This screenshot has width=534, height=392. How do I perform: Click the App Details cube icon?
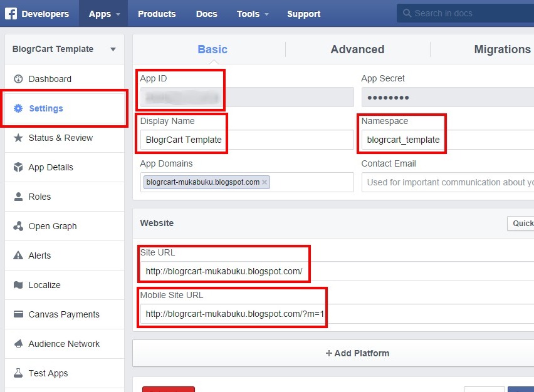click(18, 167)
